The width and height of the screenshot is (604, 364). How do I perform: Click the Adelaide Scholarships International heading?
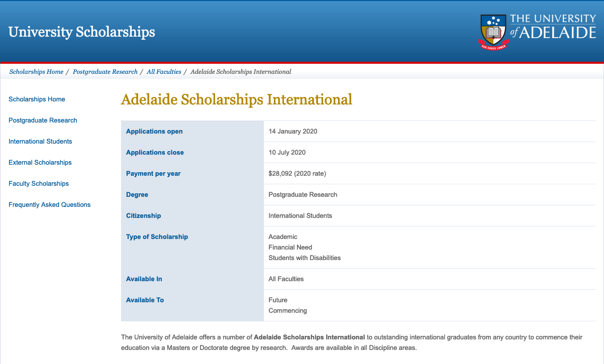click(x=237, y=99)
